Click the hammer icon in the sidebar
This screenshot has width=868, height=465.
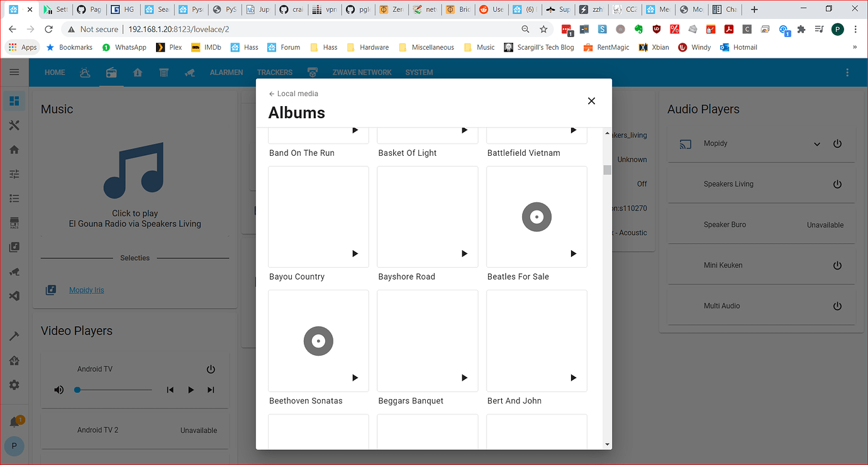pos(14,336)
